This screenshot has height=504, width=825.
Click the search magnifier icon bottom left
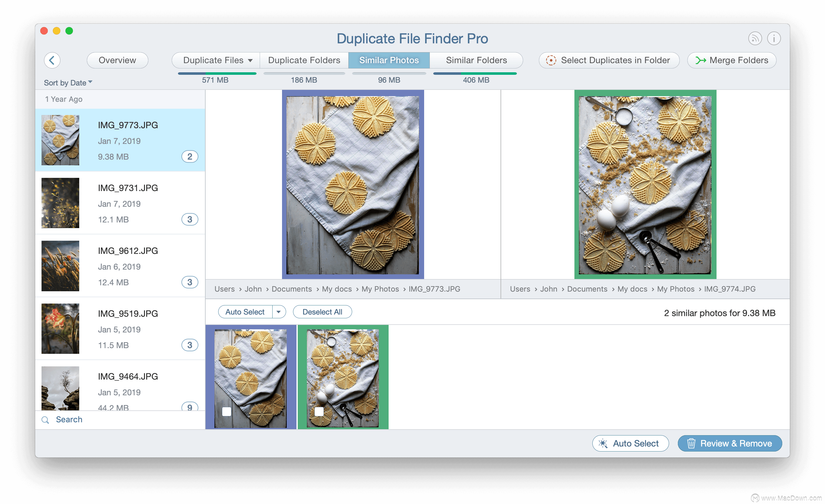pyautogui.click(x=45, y=419)
